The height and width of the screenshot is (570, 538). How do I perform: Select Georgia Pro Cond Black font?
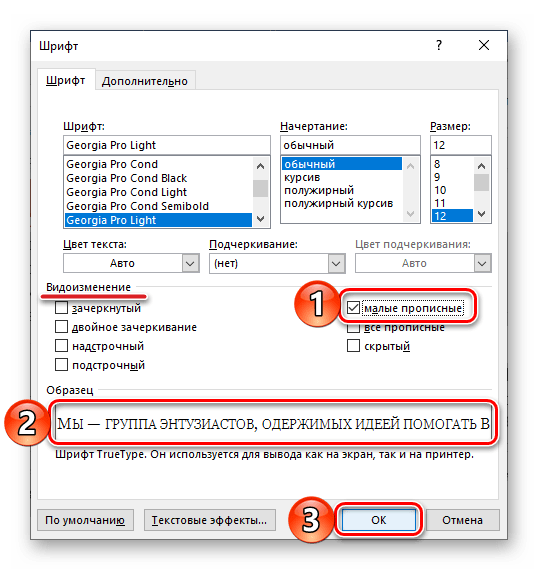tap(127, 178)
